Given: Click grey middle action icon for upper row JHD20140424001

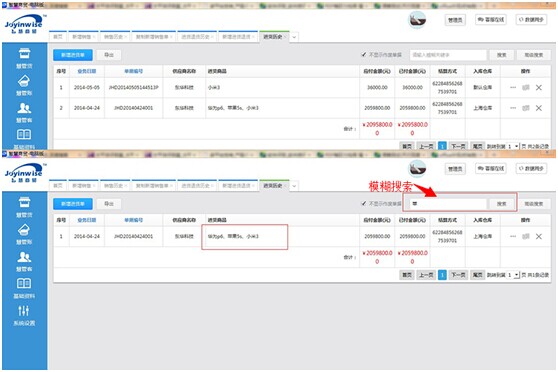Looking at the screenshot, I should point(526,108).
